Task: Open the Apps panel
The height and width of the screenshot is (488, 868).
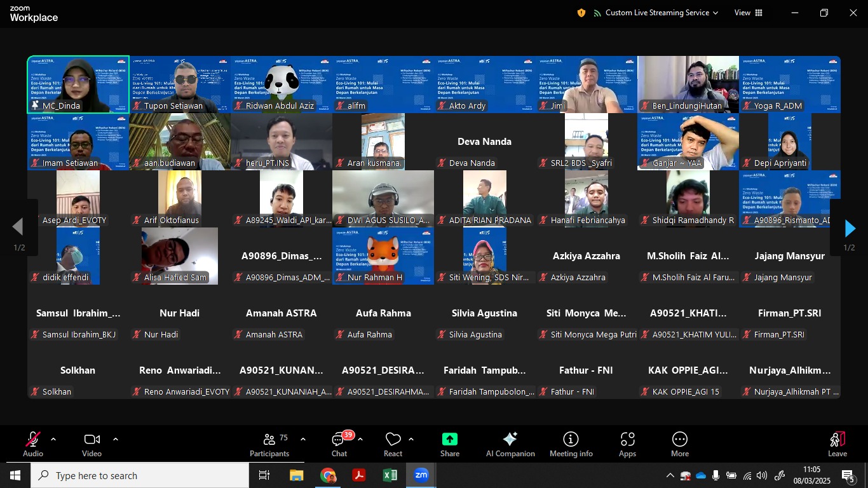Action: coord(627,444)
